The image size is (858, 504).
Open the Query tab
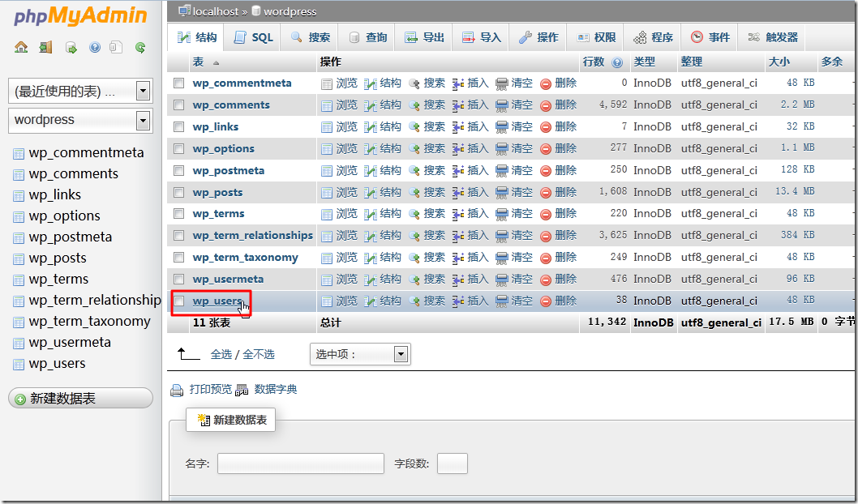click(x=367, y=37)
